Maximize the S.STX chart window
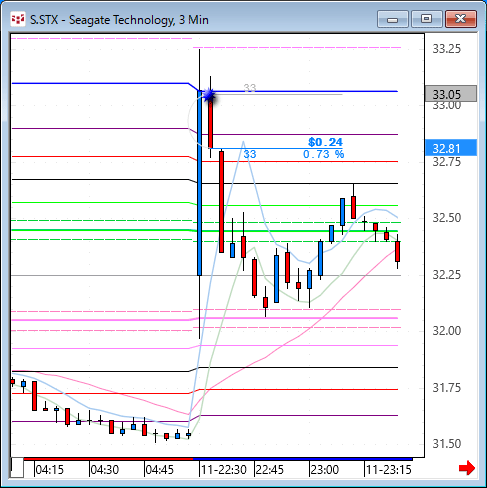The width and height of the screenshot is (487, 488). [426, 19]
